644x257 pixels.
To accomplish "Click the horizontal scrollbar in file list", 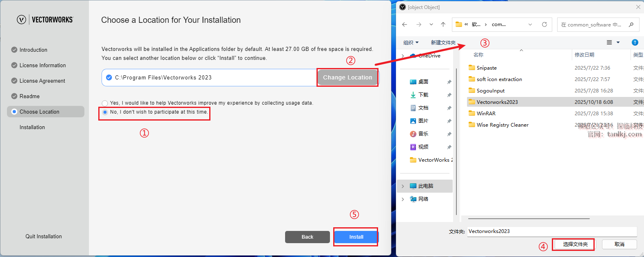I will 528,219.
